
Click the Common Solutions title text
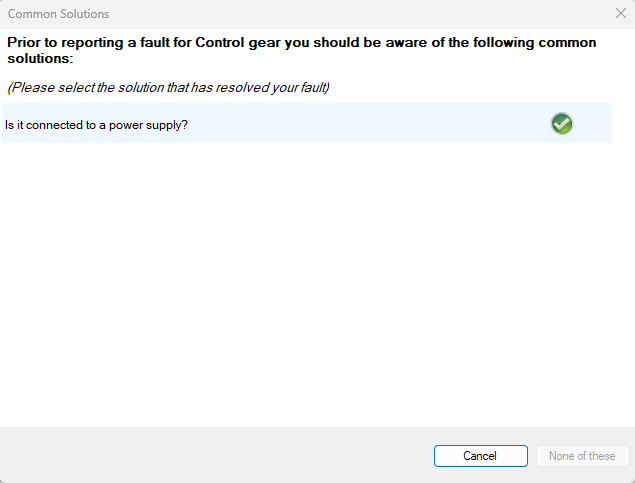[x=59, y=14]
